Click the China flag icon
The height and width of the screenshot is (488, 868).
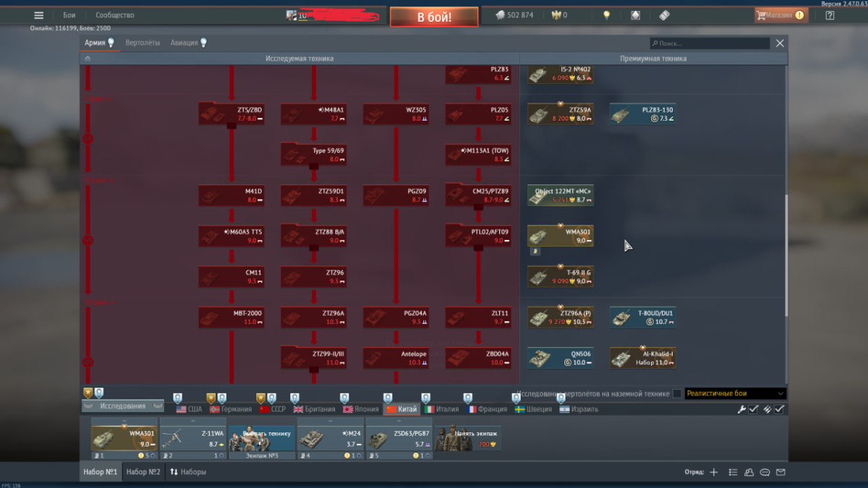pyautogui.click(x=391, y=409)
